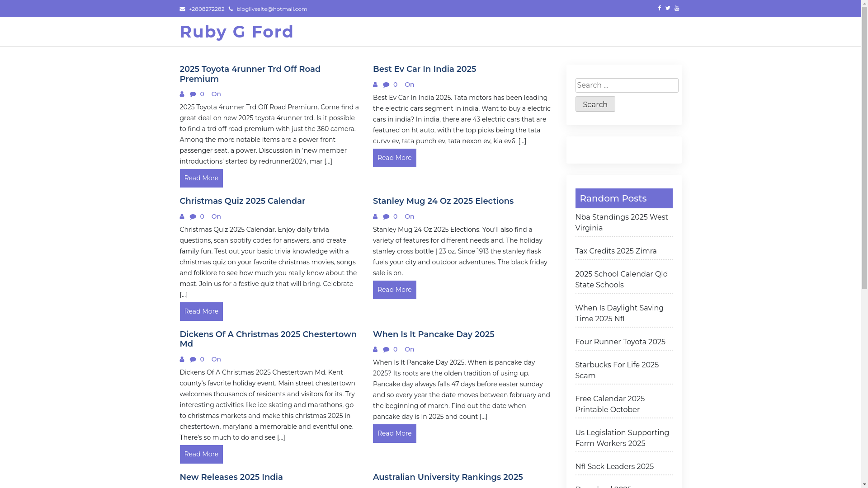Image resolution: width=868 pixels, height=488 pixels.
Task: Open the Twitter icon in top bar
Action: coord(668,8)
